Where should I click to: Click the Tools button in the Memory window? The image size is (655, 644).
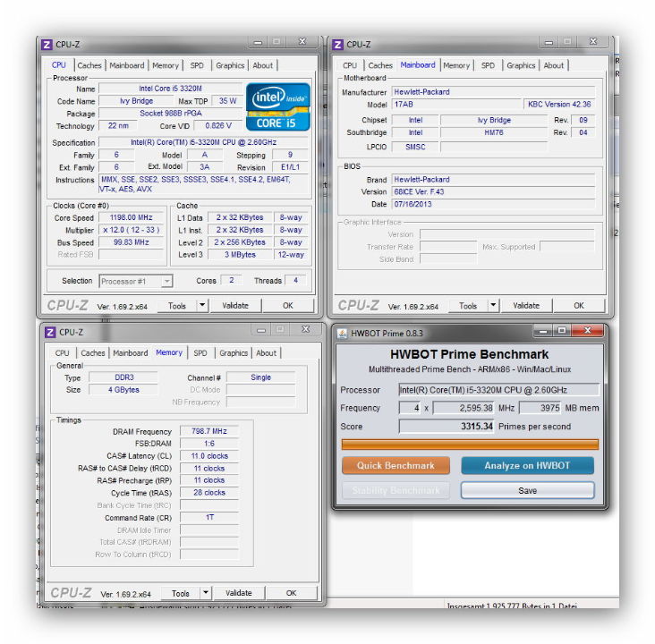[181, 593]
